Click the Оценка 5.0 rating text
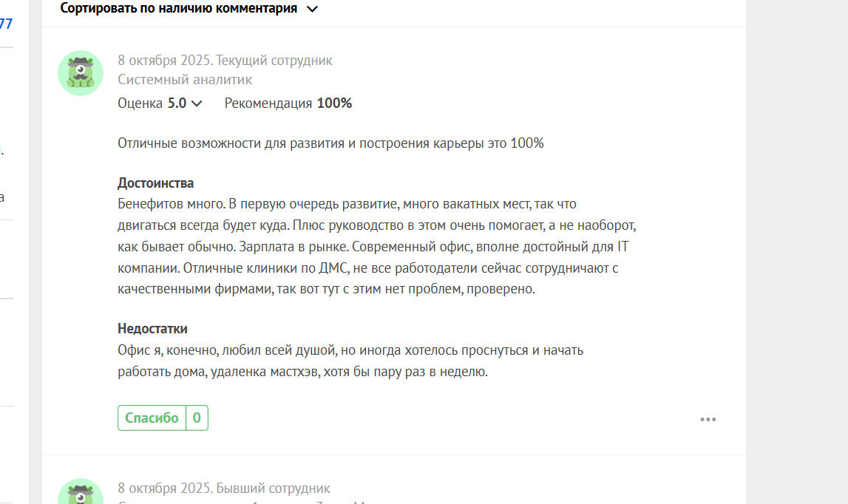The width and height of the screenshot is (848, 504). click(152, 103)
